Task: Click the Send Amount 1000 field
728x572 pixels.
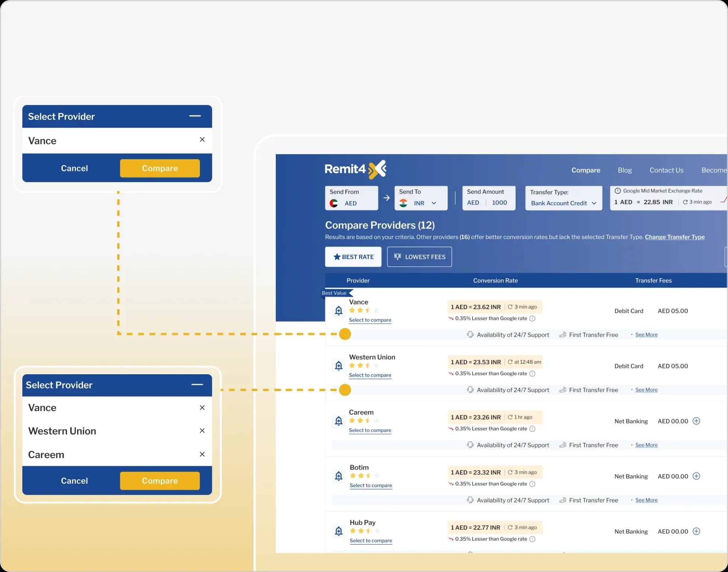Action: (489, 198)
